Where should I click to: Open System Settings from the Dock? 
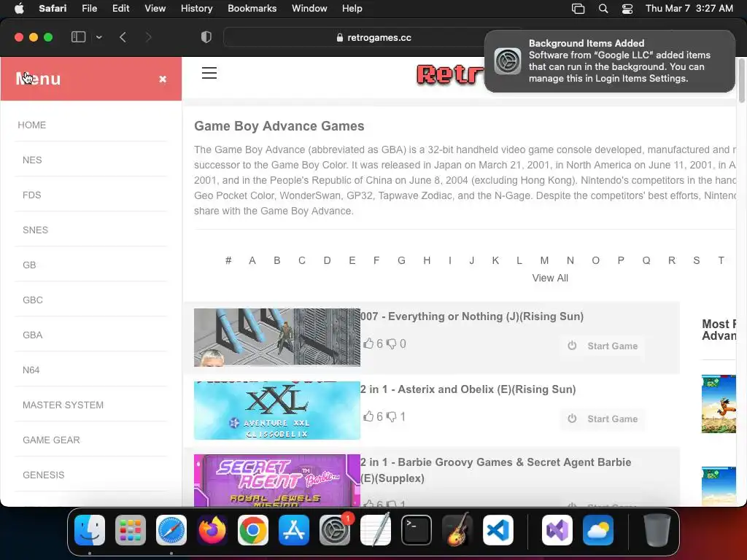(x=335, y=530)
